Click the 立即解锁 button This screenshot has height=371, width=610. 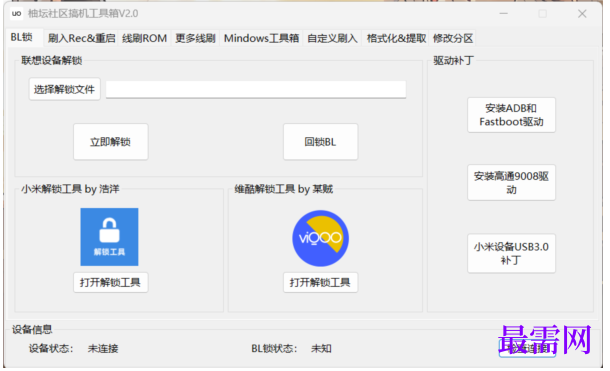click(x=110, y=142)
